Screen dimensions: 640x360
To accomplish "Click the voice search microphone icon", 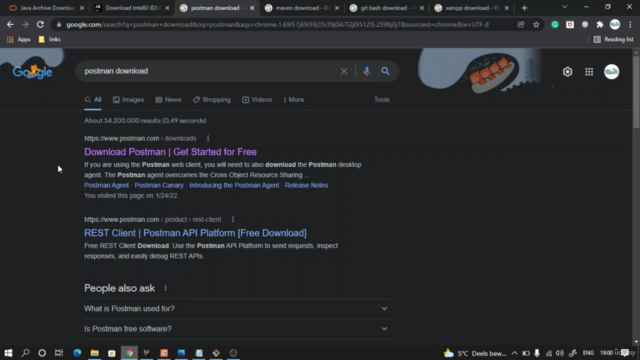I will [367, 71].
